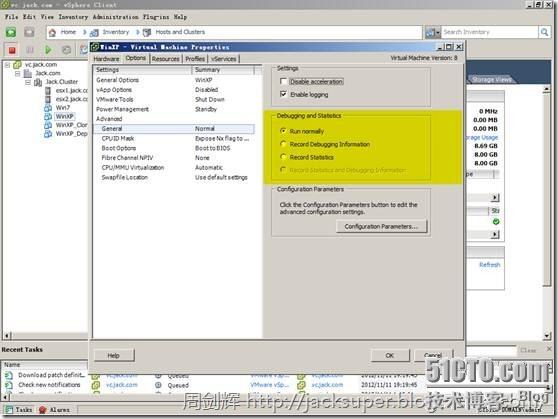The image size is (558, 419).
Task: Select the Boot Options settings row
Action: [x=174, y=148]
